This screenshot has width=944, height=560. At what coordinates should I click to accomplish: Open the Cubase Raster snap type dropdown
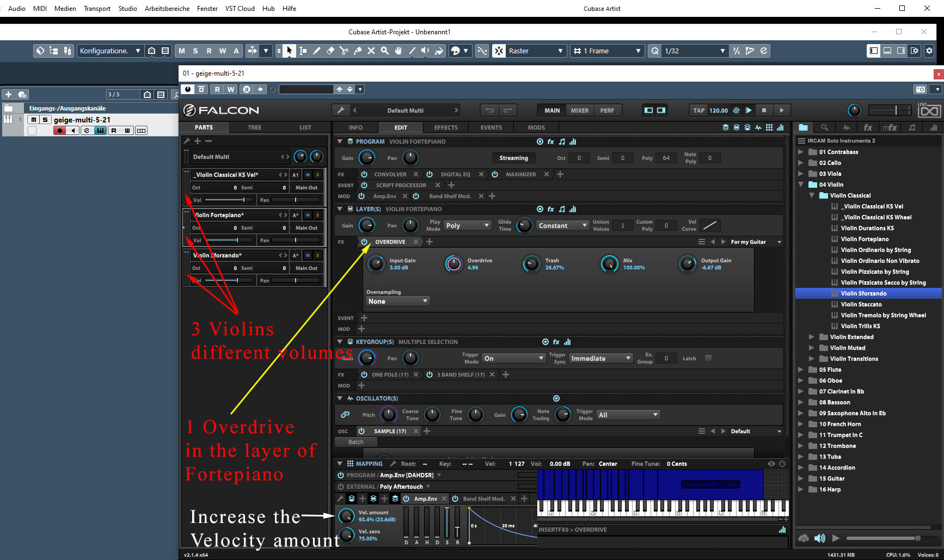tap(536, 51)
